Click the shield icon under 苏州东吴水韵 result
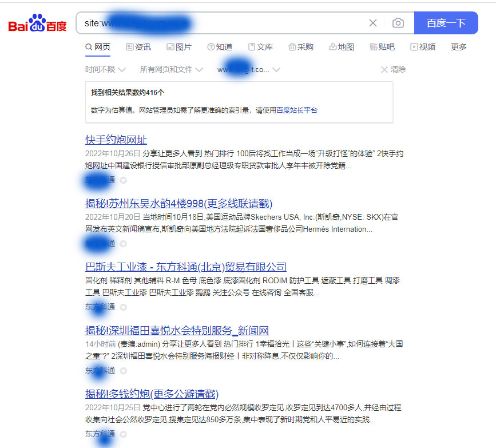This screenshot has height=448, width=496. pyautogui.click(x=124, y=244)
